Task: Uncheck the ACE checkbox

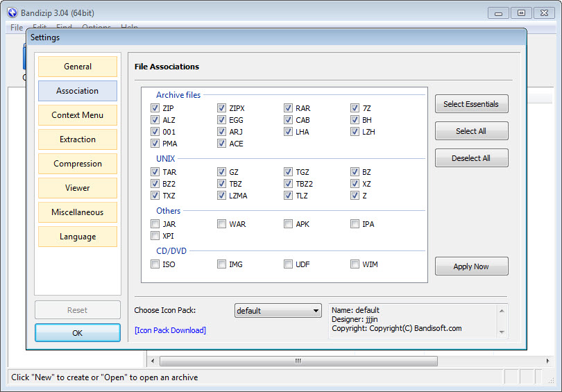Action: tap(221, 144)
